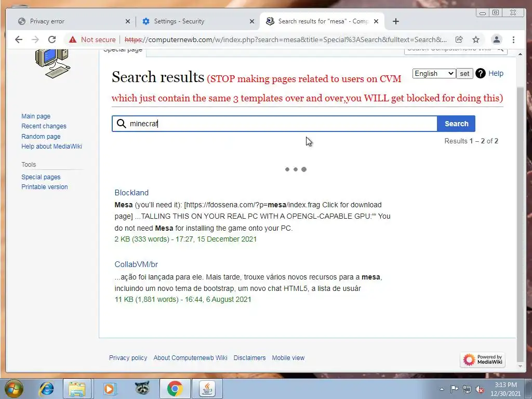Close the Settings - Security tab
The width and height of the screenshot is (532, 399).
tap(252, 21)
